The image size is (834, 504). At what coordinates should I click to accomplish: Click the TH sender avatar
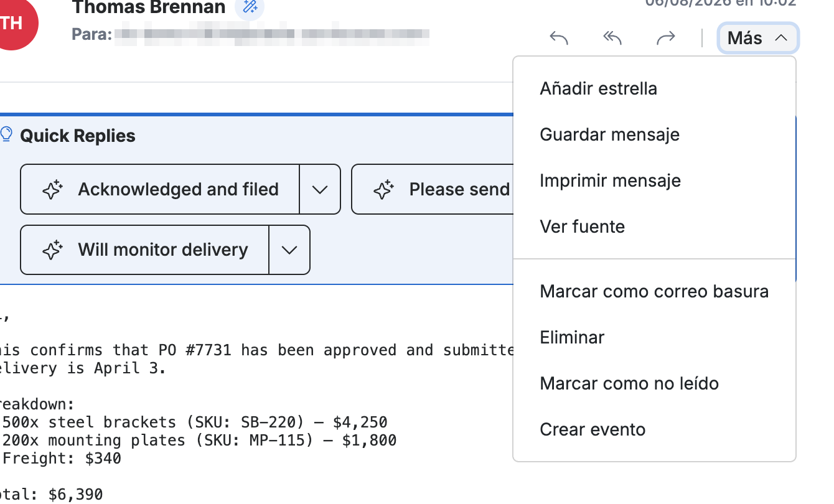[11, 24]
